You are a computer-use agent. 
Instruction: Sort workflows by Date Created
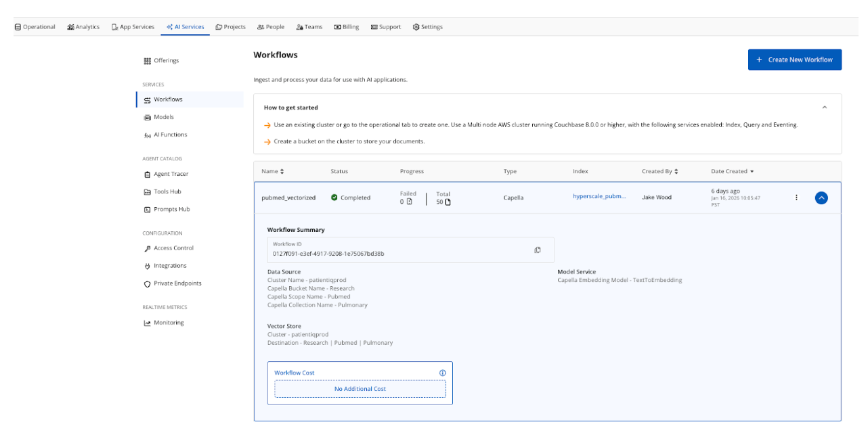(x=732, y=172)
